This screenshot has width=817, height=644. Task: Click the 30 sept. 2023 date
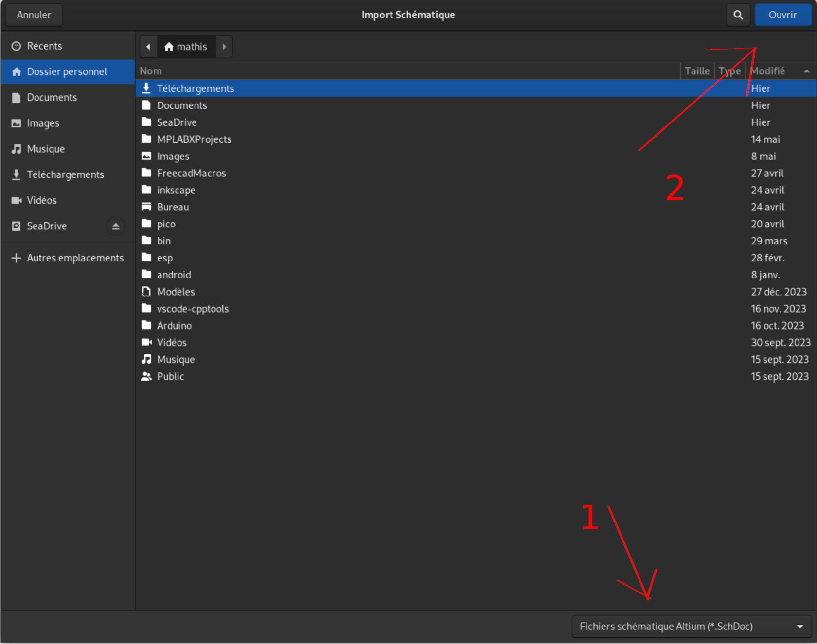[781, 342]
